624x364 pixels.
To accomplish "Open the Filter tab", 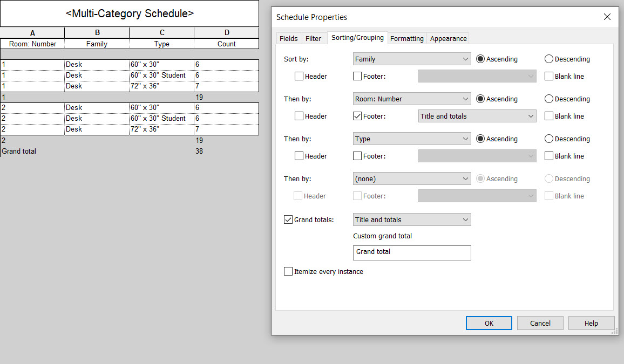I will click(314, 38).
